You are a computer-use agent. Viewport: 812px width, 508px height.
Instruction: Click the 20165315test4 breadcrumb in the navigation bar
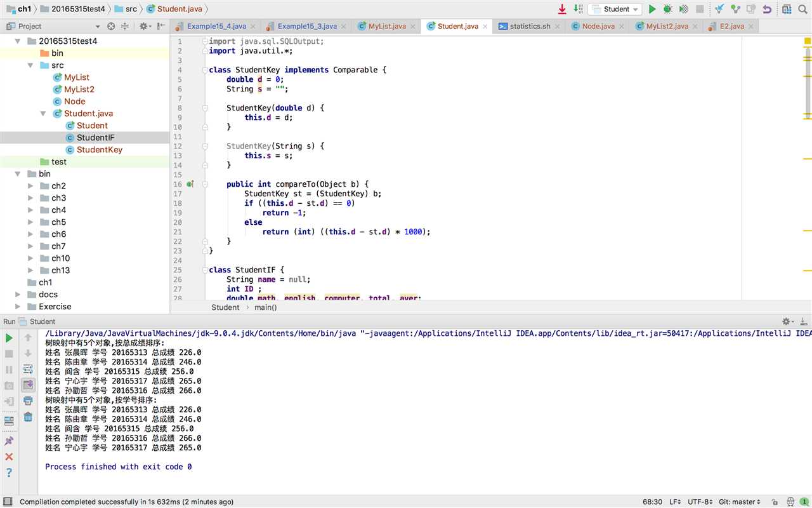pos(72,9)
